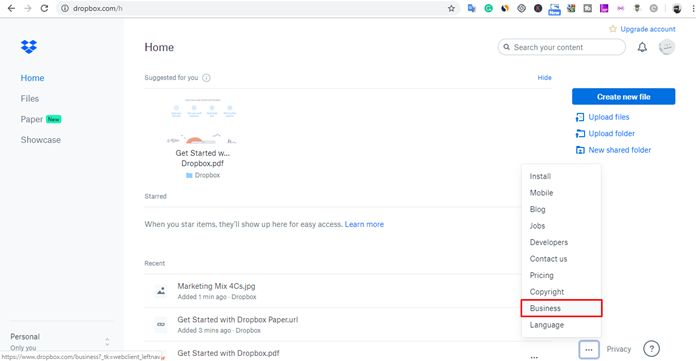Viewport: 696px width, 361px height.
Task: Click the image file icon of Marketing Mix 4Cs.jpg
Action: coord(161,291)
